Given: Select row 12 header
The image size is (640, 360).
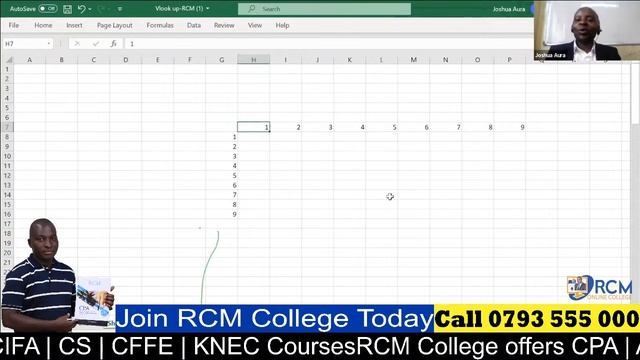Looking at the screenshot, I should [x=7, y=176].
